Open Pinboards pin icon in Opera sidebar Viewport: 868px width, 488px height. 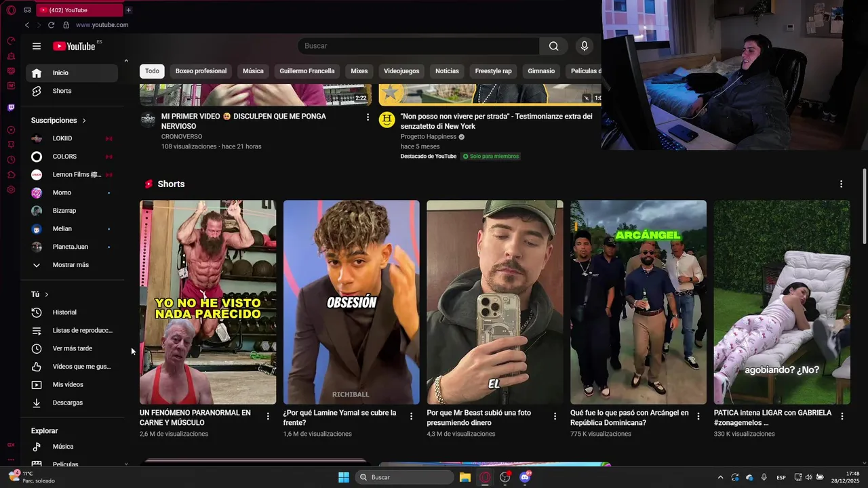(11, 144)
